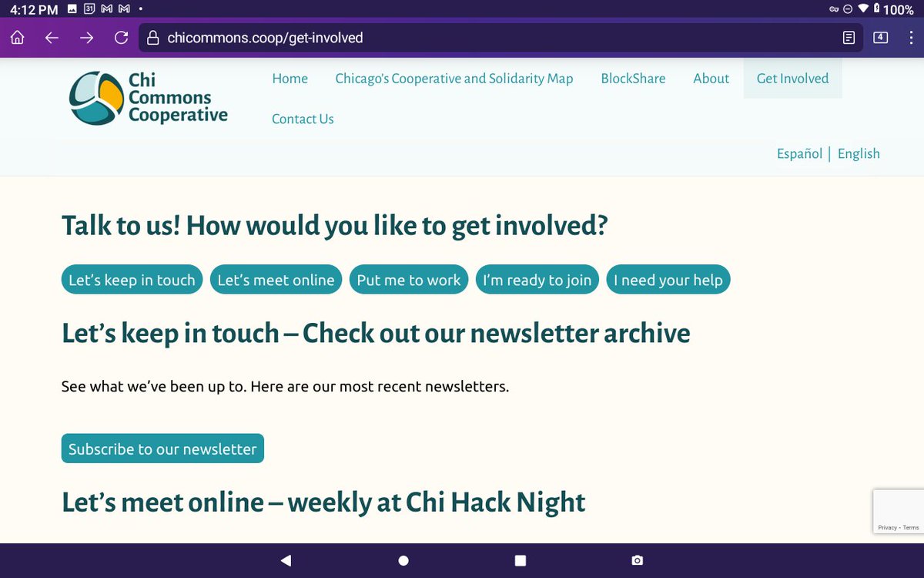Viewport: 924px width, 578px height.
Task: Click the reCAPTCHA badge
Action: [899, 512]
